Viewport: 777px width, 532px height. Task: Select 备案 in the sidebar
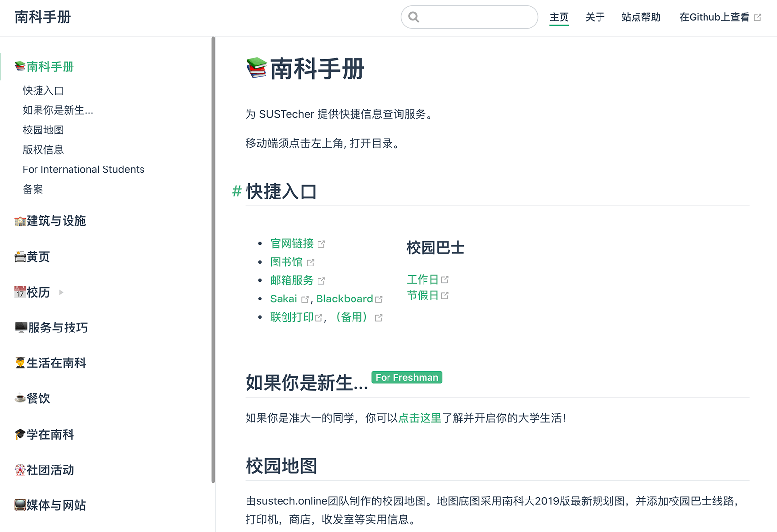33,189
